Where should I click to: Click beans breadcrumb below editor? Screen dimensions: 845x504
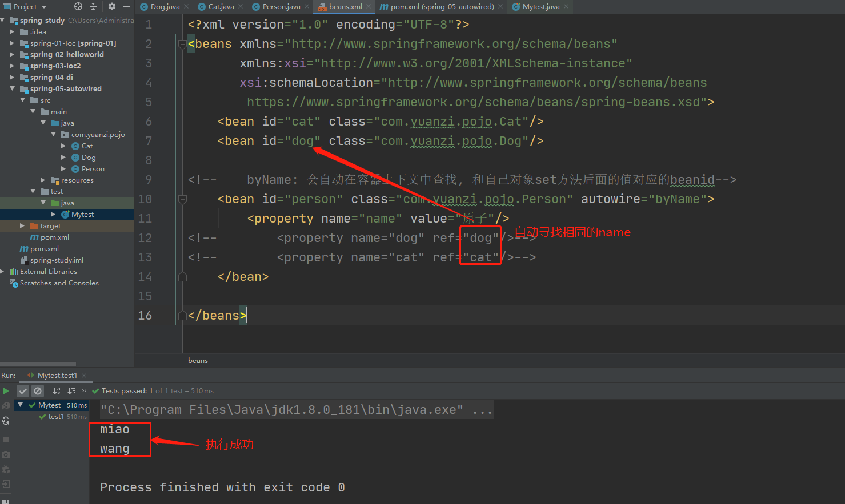198,361
